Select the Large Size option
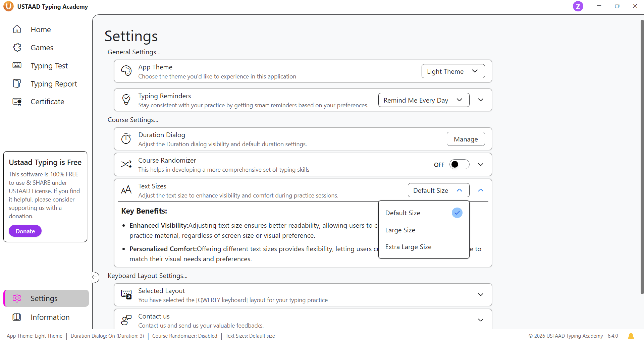The height and width of the screenshot is (342, 644). pos(400,230)
